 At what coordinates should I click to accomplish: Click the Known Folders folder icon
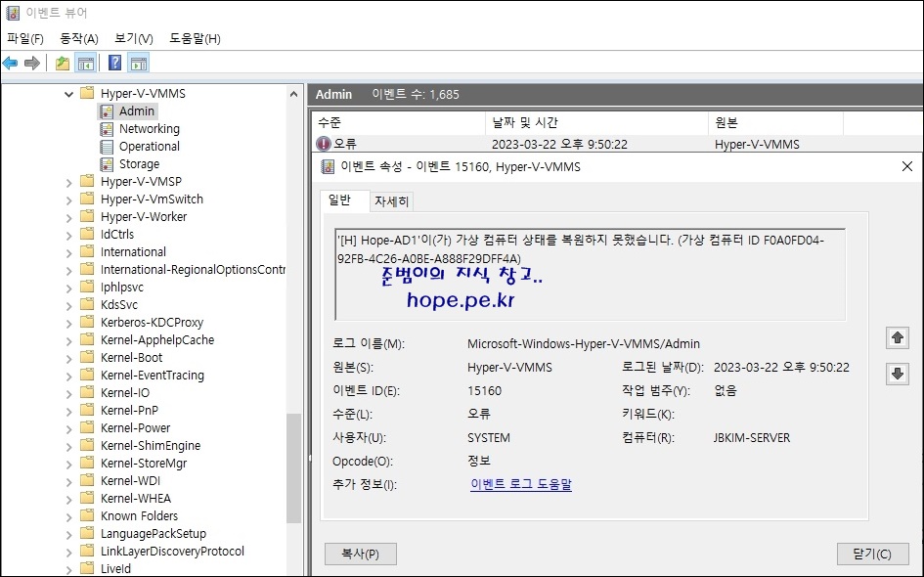87,515
